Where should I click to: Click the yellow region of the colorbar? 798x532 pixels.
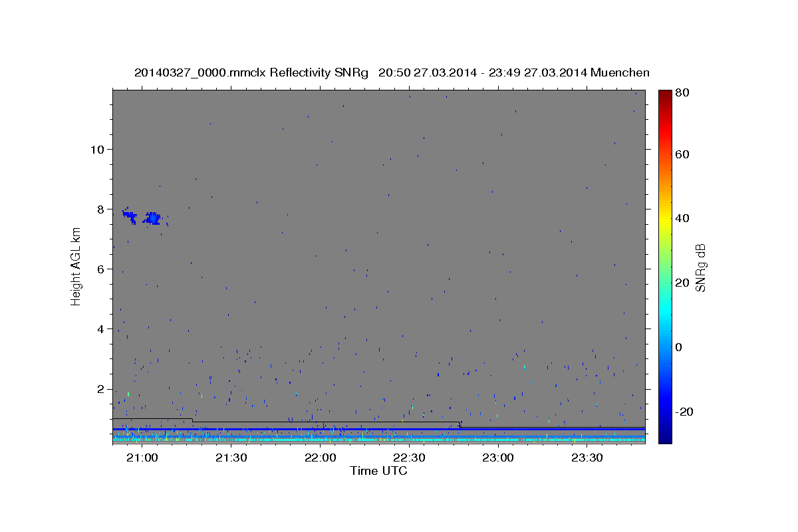[664, 218]
